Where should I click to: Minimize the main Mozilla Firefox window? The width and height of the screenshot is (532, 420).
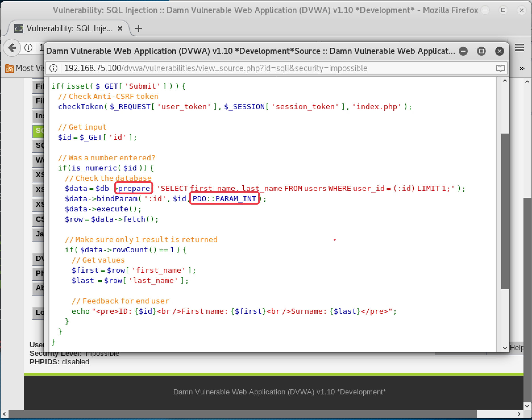click(x=485, y=10)
